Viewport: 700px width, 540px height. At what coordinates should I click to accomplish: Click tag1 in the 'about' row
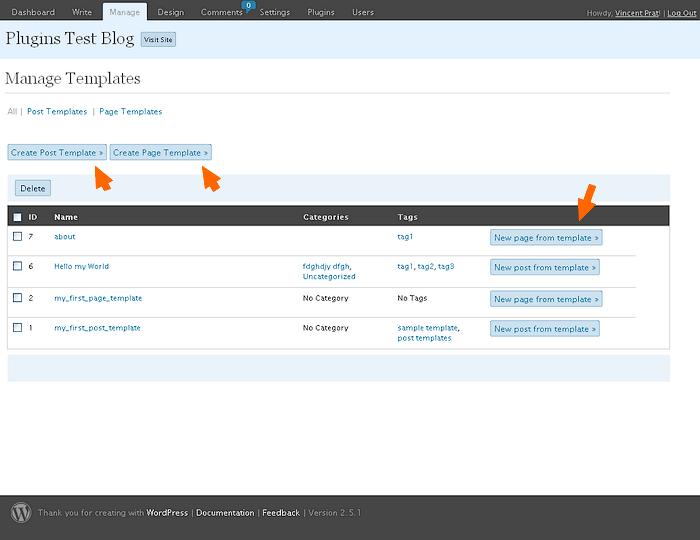point(405,237)
